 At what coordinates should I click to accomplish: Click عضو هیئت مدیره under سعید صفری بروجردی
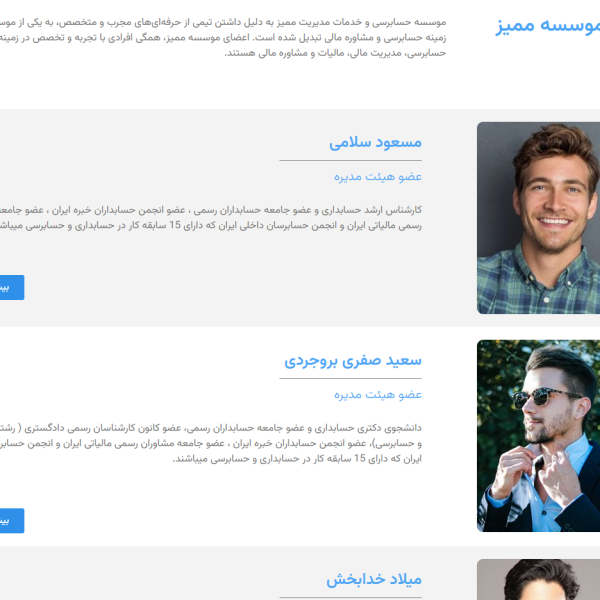[378, 395]
